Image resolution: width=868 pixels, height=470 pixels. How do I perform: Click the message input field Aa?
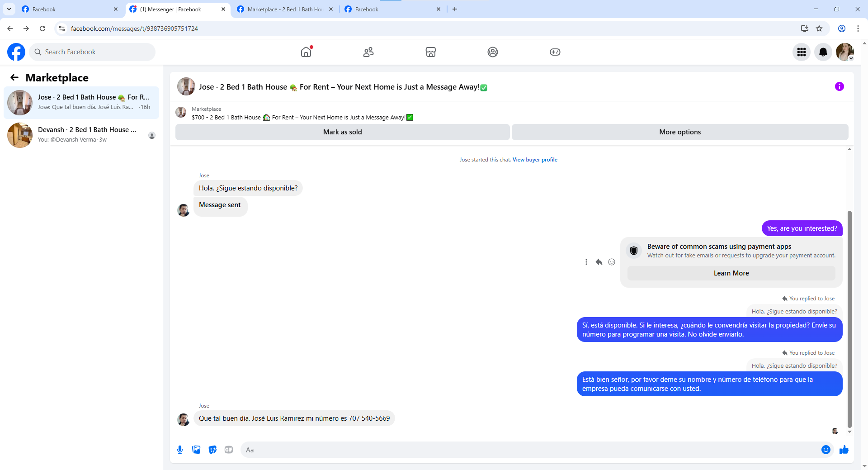(529, 450)
